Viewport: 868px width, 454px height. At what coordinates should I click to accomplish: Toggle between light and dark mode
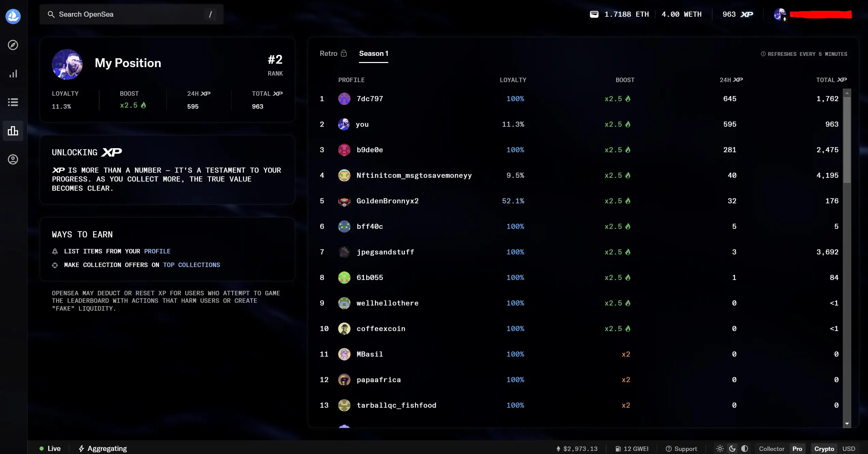720,448
